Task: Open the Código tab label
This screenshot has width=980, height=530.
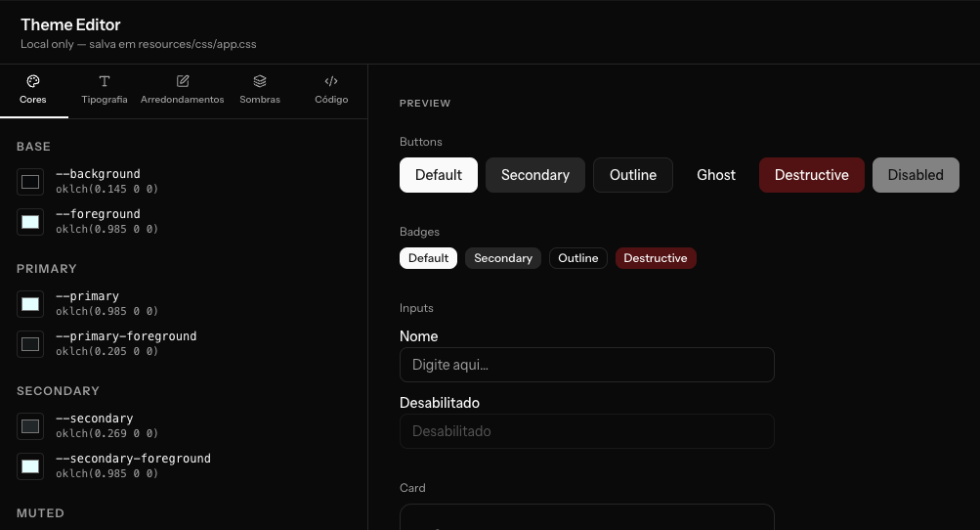Action: coord(331,100)
